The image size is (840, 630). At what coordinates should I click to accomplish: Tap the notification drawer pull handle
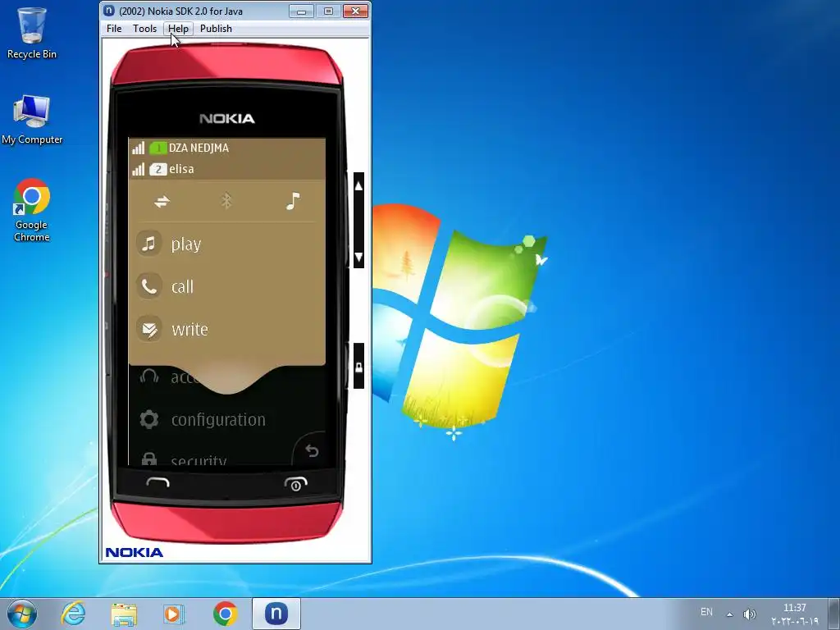pyautogui.click(x=227, y=379)
